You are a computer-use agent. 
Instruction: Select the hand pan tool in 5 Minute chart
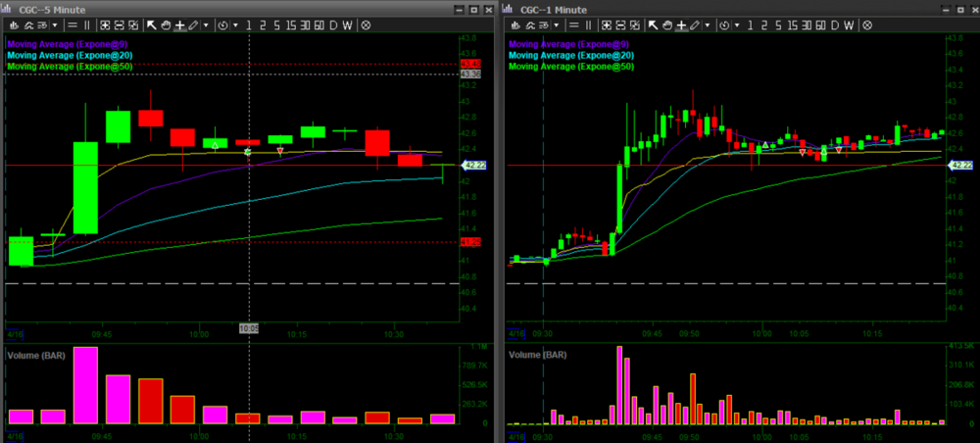[x=166, y=24]
